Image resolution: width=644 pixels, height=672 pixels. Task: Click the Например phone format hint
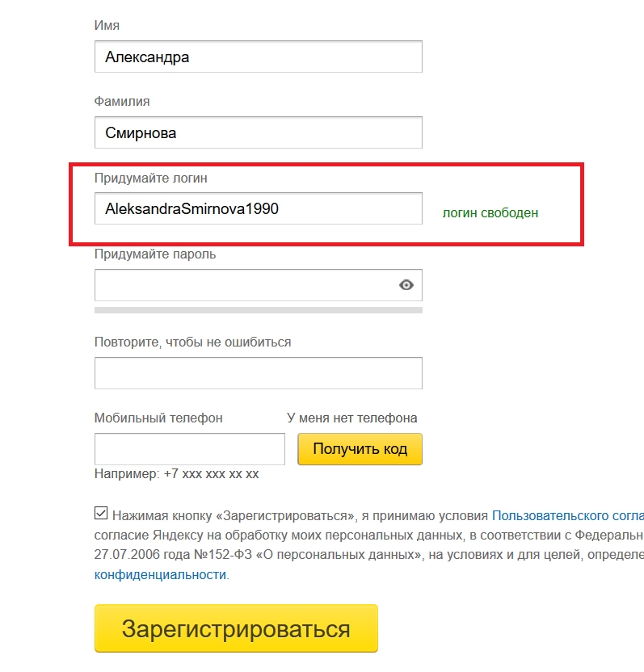177,473
